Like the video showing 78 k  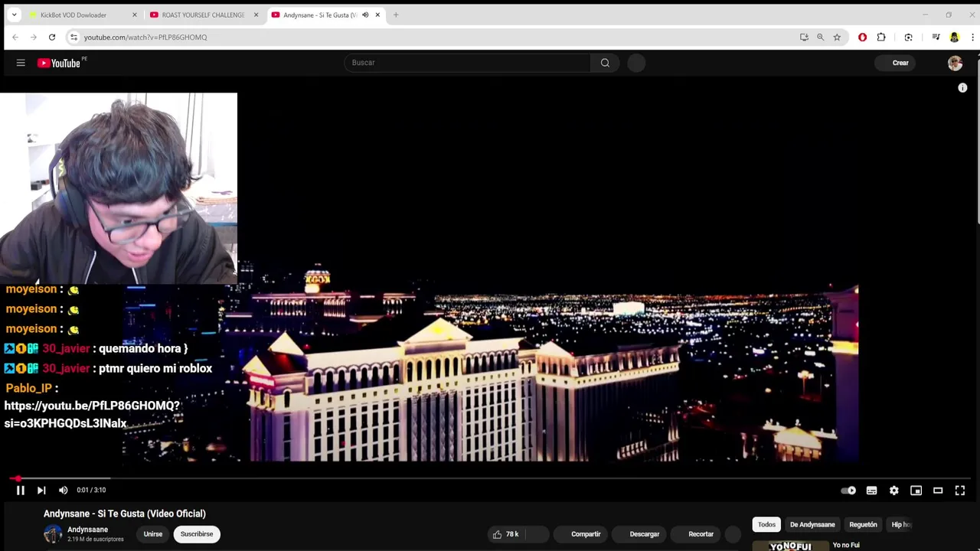tap(506, 534)
